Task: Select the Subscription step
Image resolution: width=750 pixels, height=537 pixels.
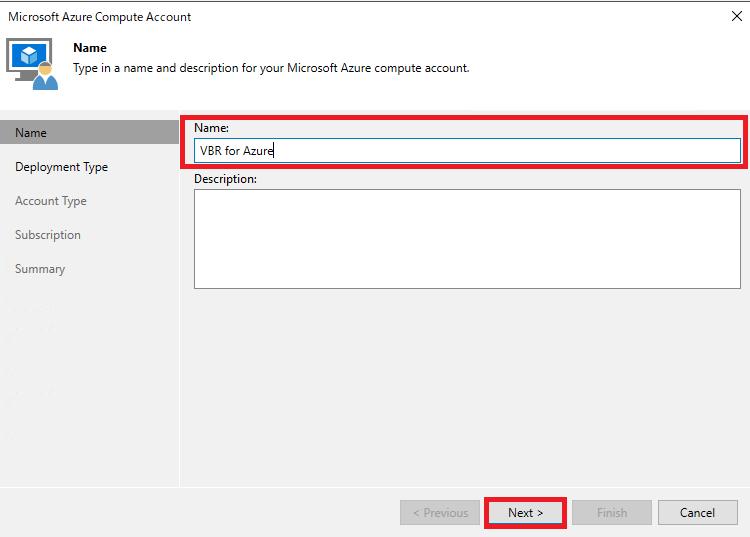Action: 48,235
